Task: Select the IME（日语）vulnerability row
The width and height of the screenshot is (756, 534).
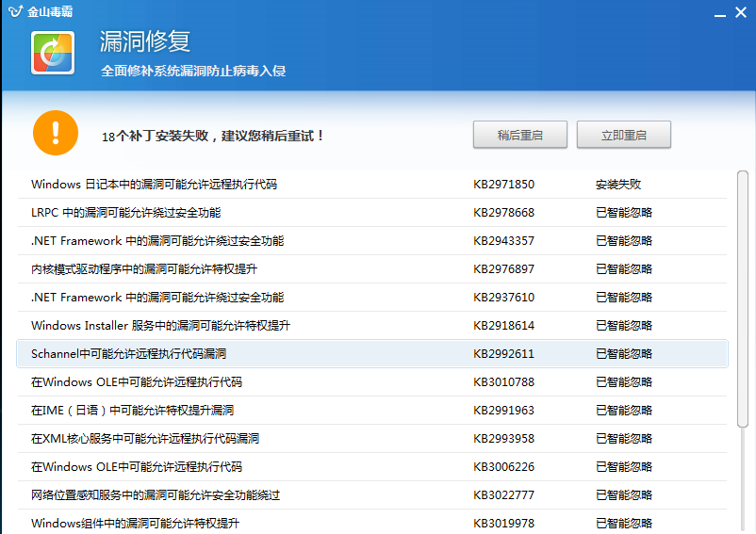Action: 132,411
